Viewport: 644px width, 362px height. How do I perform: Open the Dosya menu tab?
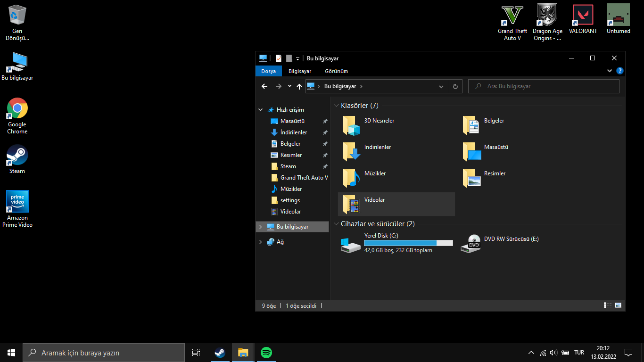pyautogui.click(x=268, y=71)
